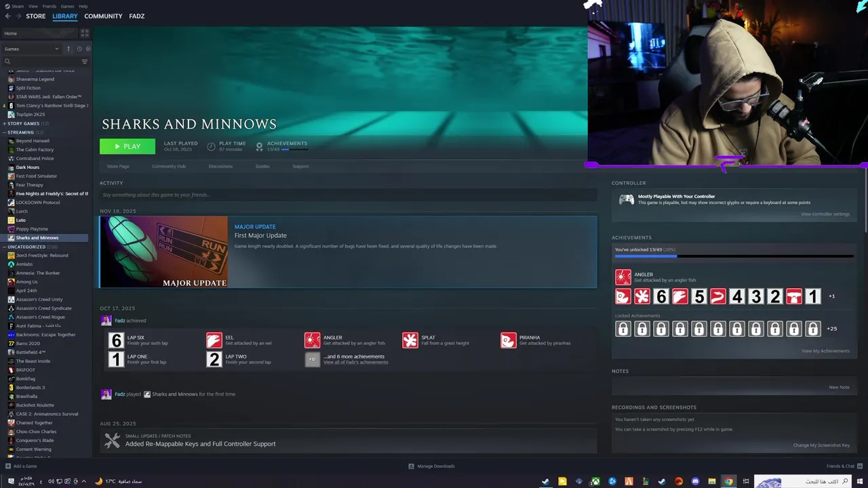Show the +25 more locked achievements
This screenshot has width=868, height=488.
click(832, 329)
